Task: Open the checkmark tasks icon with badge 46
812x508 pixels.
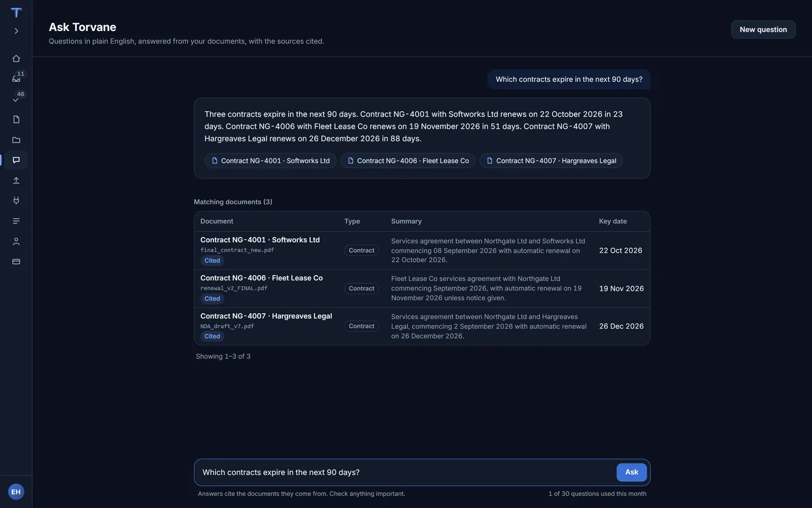Action: (16, 99)
